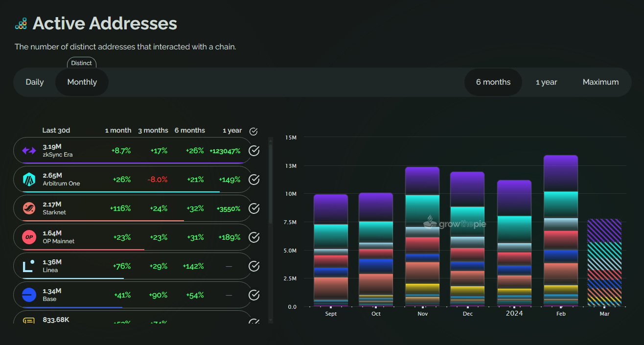Toggle all chains checkmark in header
The width and height of the screenshot is (644, 345).
253,131
